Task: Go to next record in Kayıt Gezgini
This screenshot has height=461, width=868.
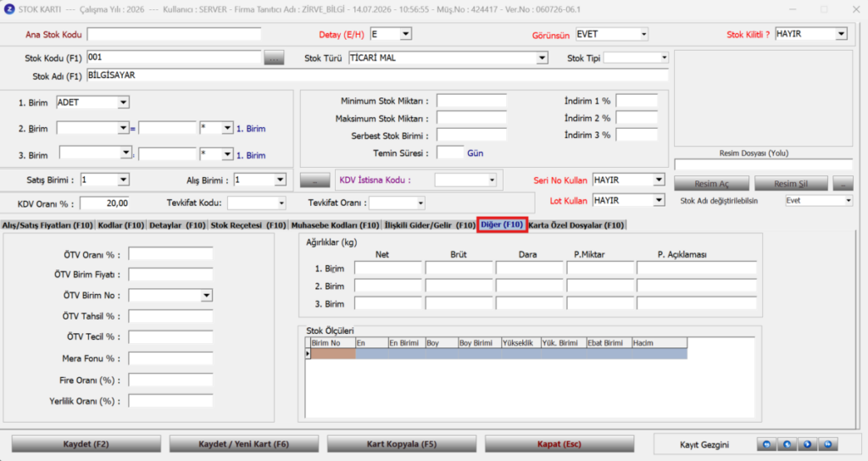Action: [x=808, y=444]
